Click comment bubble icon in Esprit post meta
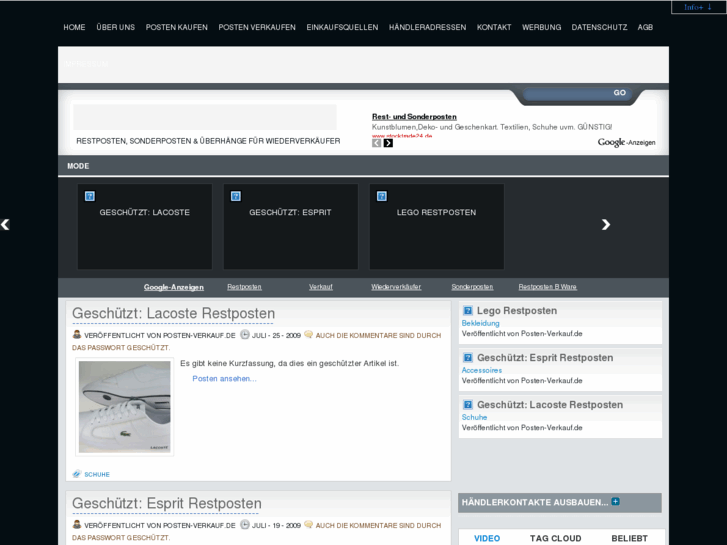 (x=308, y=525)
